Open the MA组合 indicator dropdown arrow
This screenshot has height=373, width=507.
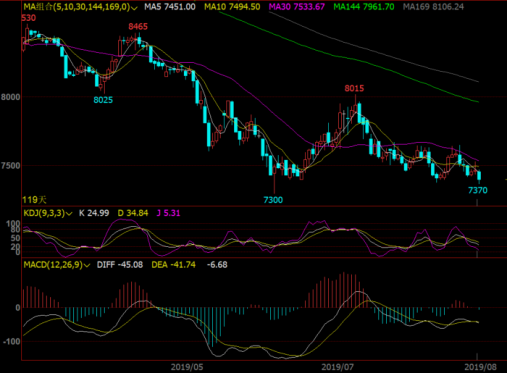134,8
